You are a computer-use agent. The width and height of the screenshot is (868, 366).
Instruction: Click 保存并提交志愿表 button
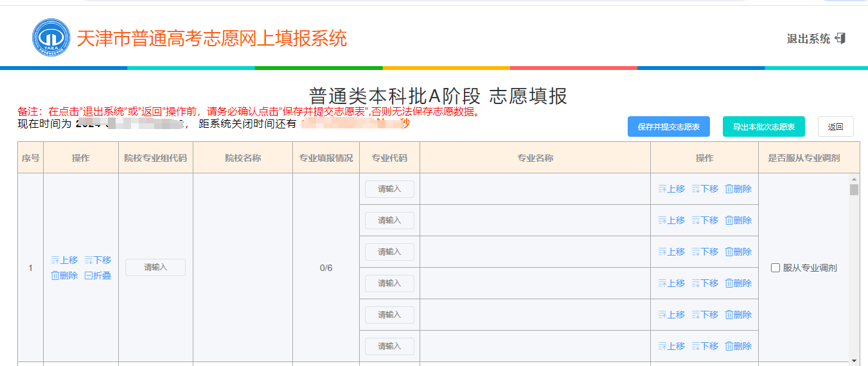point(669,127)
